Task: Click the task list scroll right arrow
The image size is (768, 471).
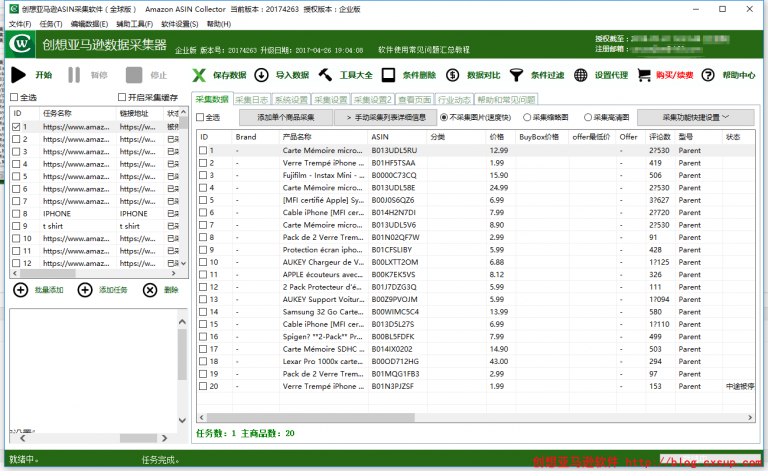Action: pos(173,273)
